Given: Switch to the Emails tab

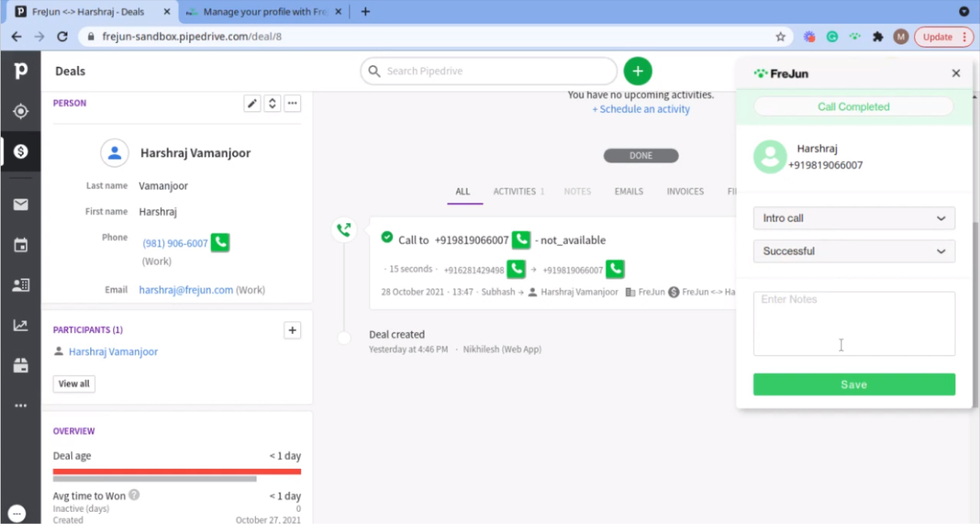Looking at the screenshot, I should 629,192.
